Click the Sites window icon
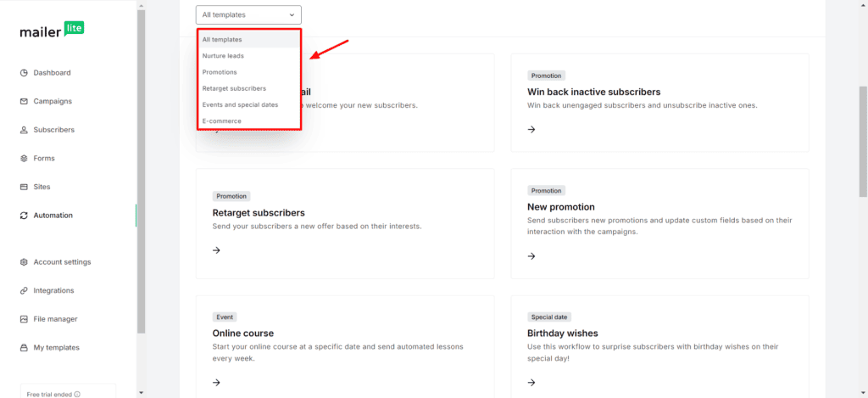 click(x=24, y=187)
